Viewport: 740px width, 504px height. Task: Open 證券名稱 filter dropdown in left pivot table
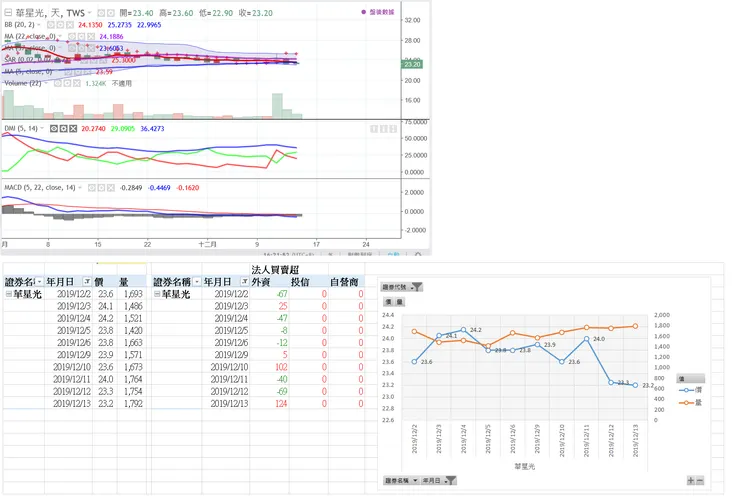40,282
